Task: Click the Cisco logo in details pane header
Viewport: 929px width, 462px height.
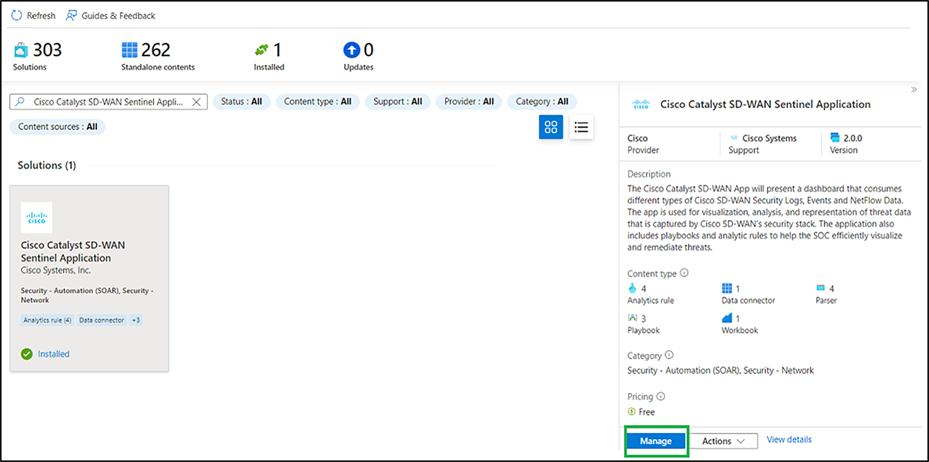Action: pyautogui.click(x=641, y=105)
